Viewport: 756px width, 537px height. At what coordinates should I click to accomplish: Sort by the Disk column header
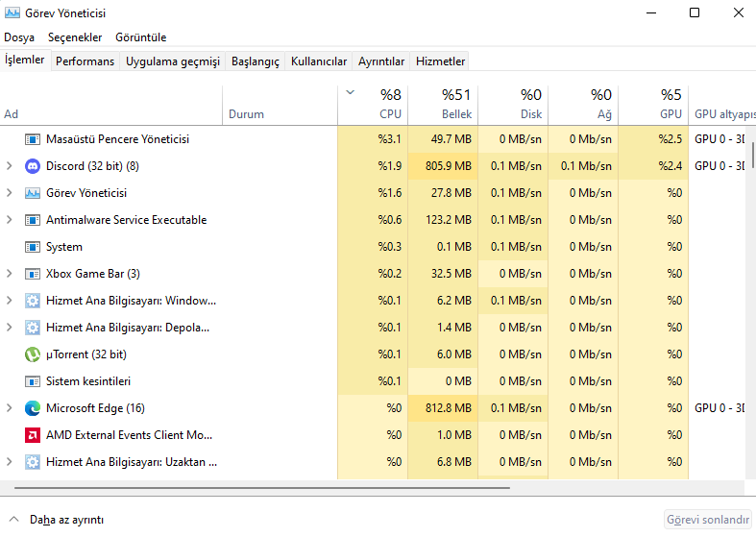coord(513,106)
